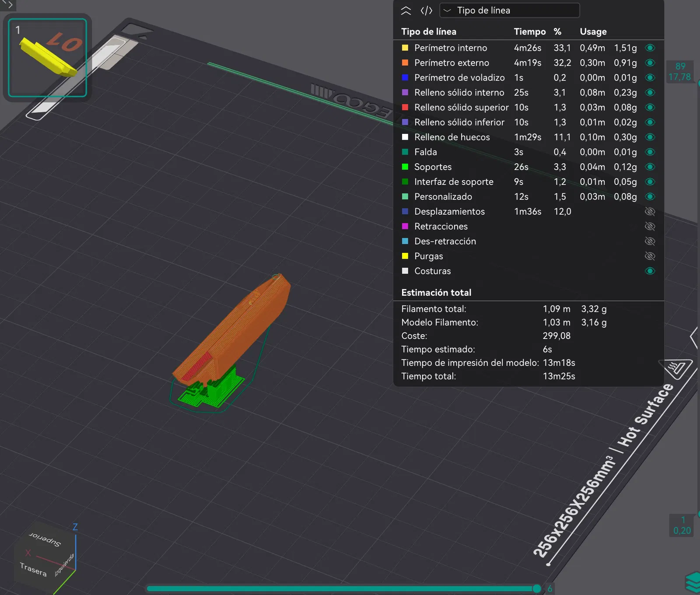Click the "Estimación total" heading
The width and height of the screenshot is (700, 595).
coord(436,293)
